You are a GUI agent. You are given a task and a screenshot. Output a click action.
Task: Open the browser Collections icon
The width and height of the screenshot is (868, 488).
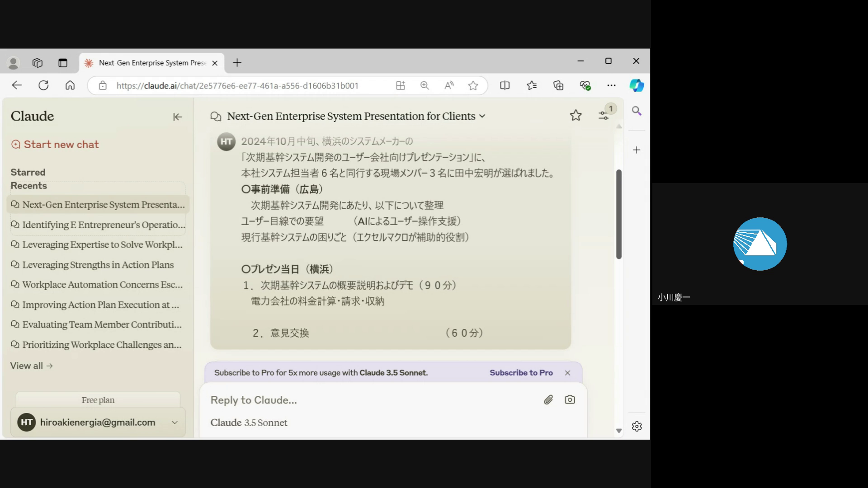pos(558,85)
